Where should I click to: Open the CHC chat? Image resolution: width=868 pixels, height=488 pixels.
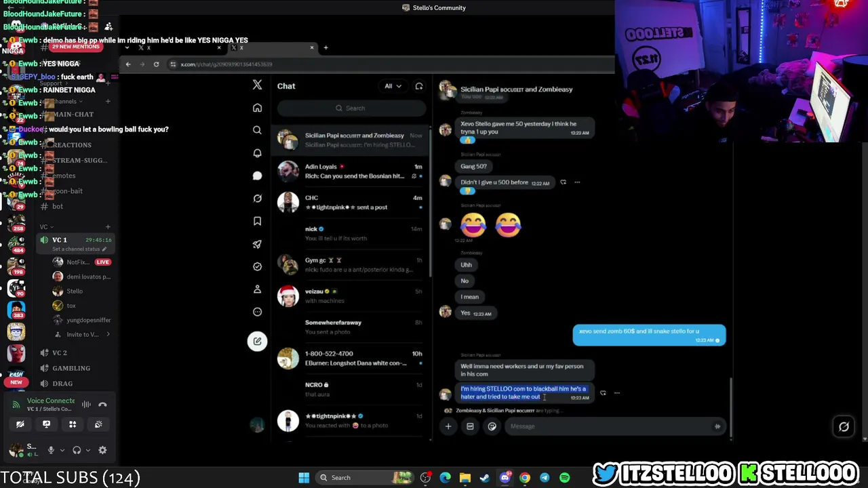pos(349,202)
